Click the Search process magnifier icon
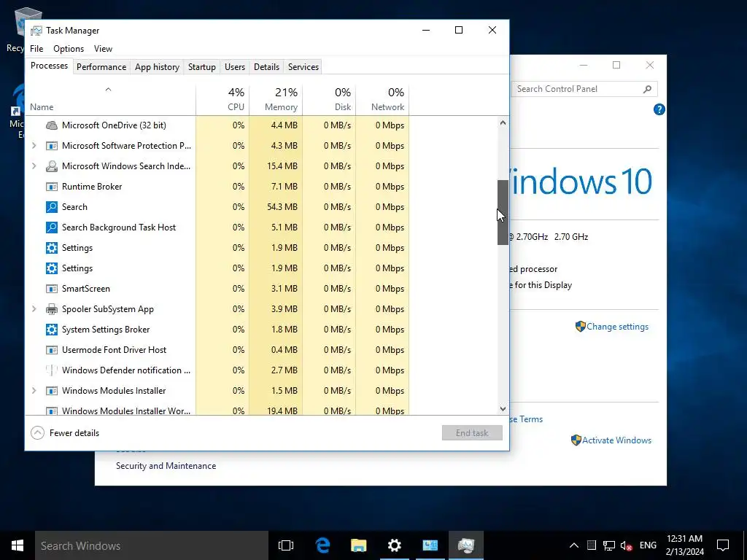The width and height of the screenshot is (747, 560). [52, 207]
